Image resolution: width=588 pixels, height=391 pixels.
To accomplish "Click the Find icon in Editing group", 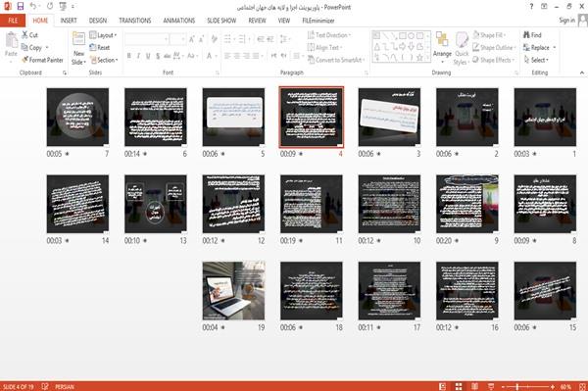I will [x=526, y=35].
